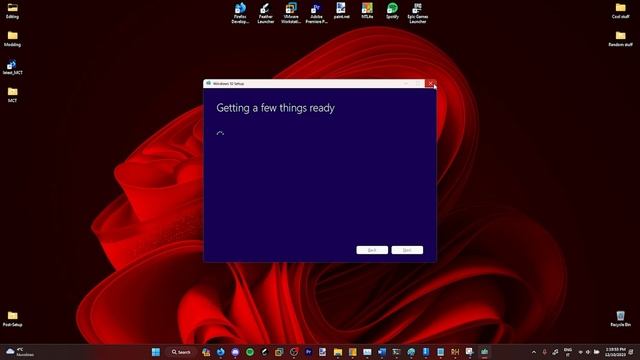Click the Back button in Windows 10 Setup
The image size is (640, 360).
click(x=372, y=250)
